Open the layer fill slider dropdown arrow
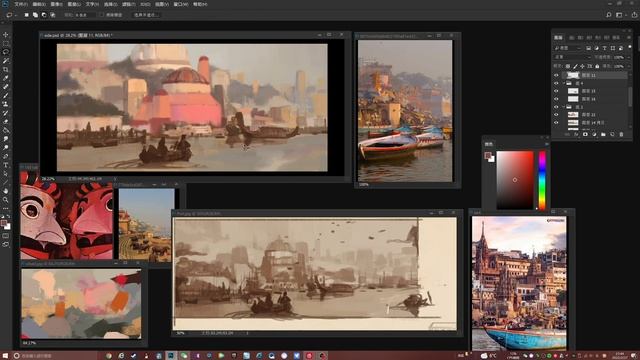 [629, 66]
